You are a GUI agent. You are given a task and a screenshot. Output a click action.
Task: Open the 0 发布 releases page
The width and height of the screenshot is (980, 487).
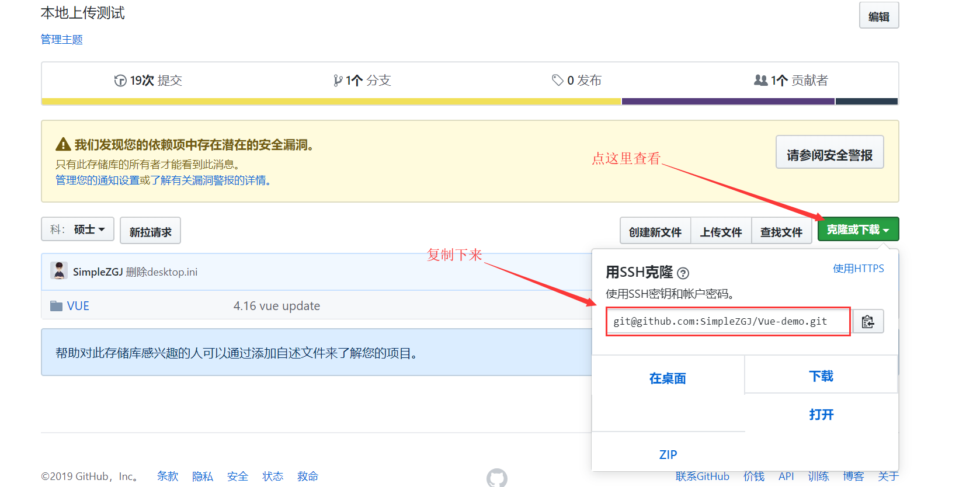click(576, 81)
